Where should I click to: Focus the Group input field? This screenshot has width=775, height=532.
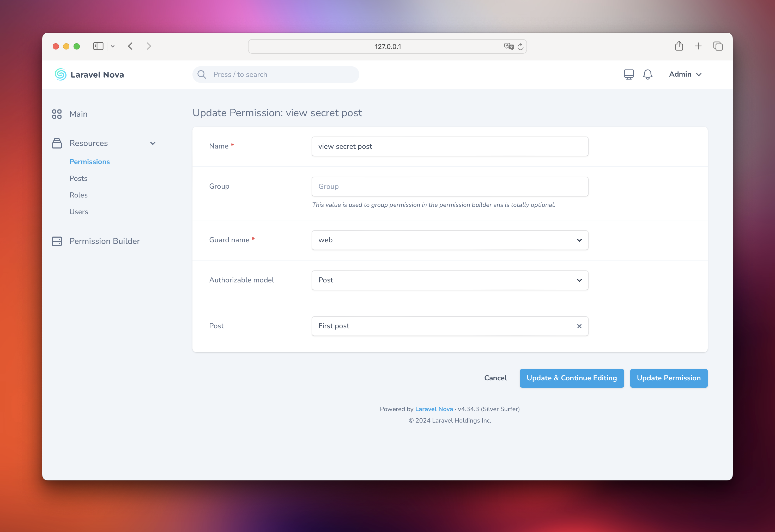point(450,186)
